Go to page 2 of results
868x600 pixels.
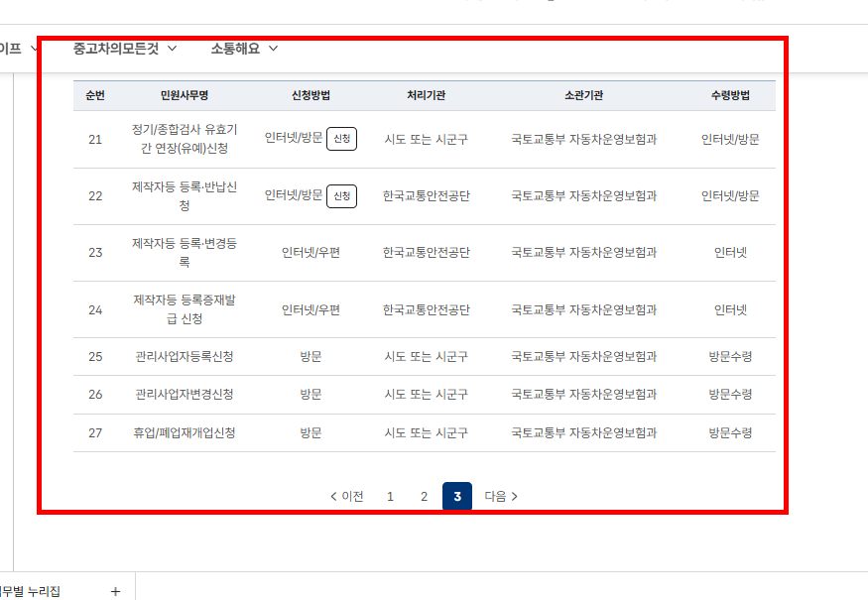pyautogui.click(x=424, y=496)
